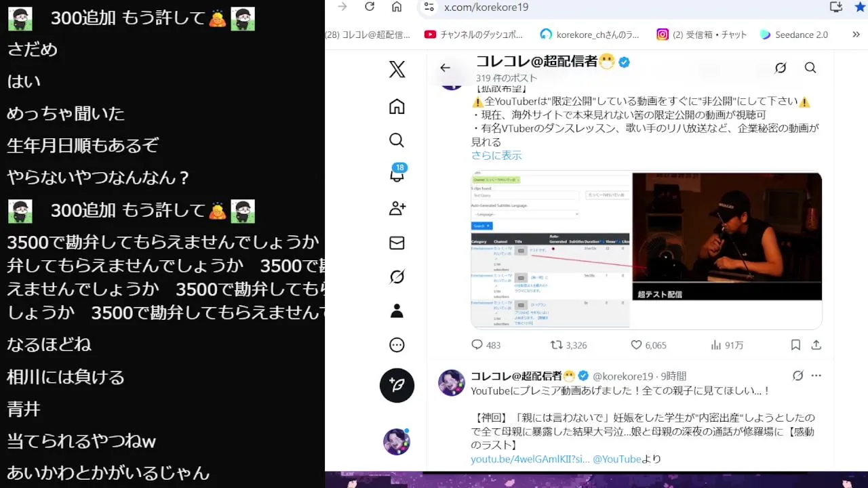Viewport: 868px width, 488px height.
Task: Click the 319 件のポスト count text
Action: [507, 78]
